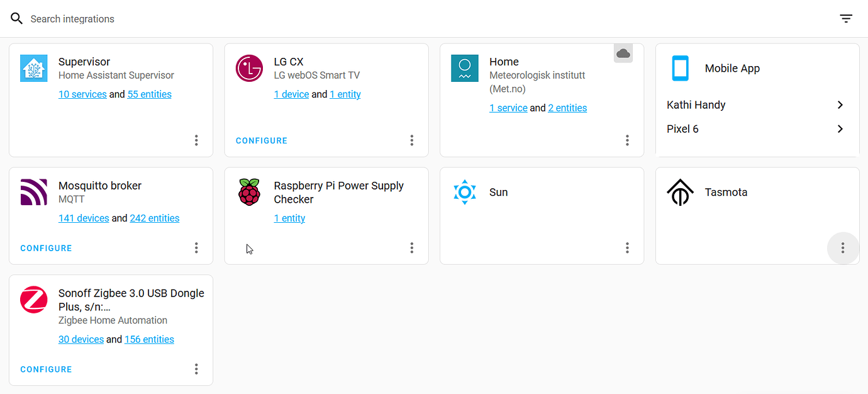Open the integrations filter menu icon
The height and width of the screenshot is (394, 868).
(x=846, y=19)
